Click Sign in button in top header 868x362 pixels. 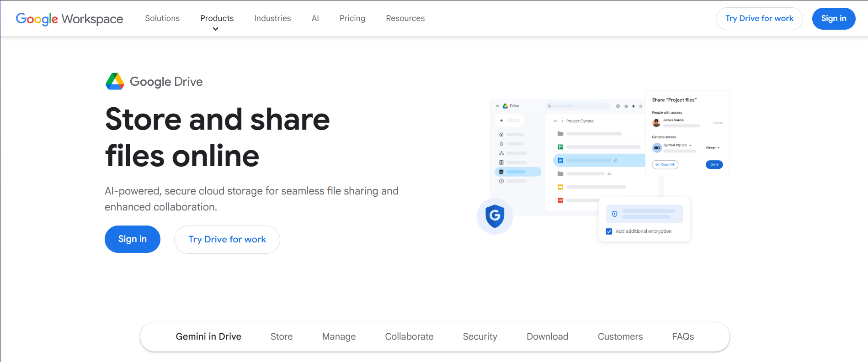coord(834,19)
